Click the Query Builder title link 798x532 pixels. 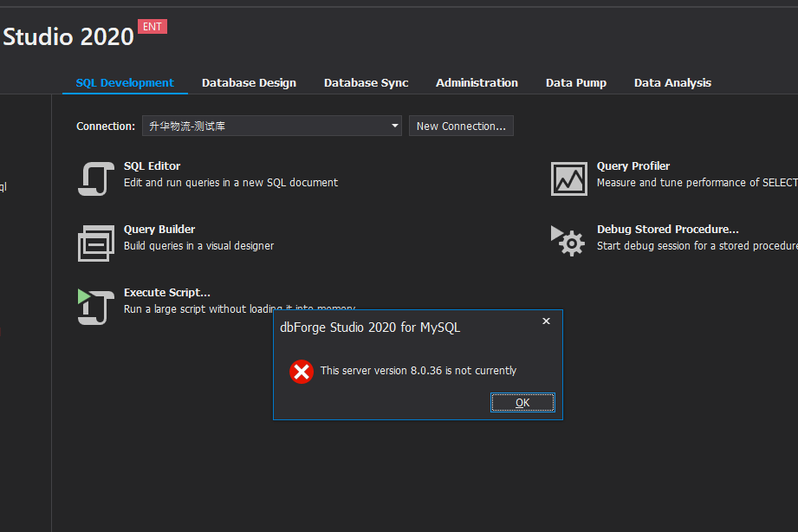[159, 229]
